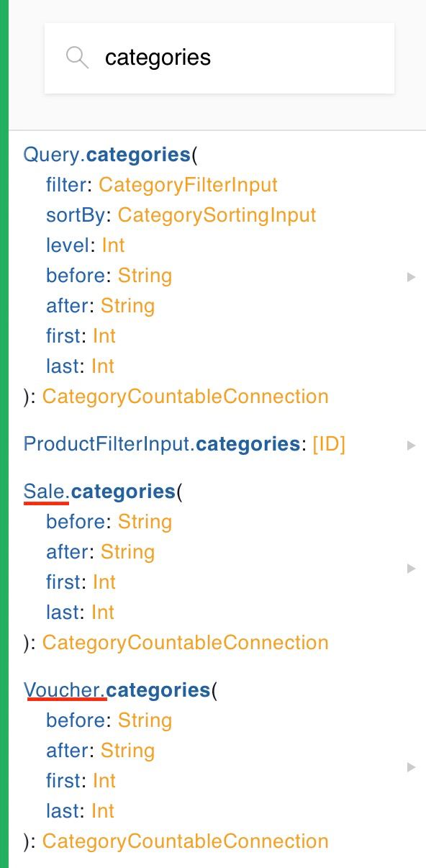Image resolution: width=426 pixels, height=868 pixels.
Task: Expand the Voucher.categories result arrow
Action: click(x=412, y=767)
